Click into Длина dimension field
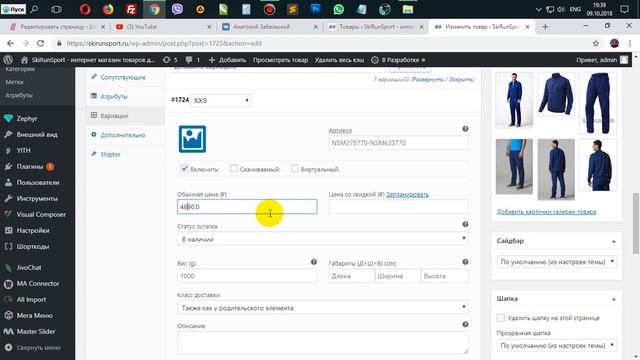Image resolution: width=640 pixels, height=360 pixels. (351, 276)
